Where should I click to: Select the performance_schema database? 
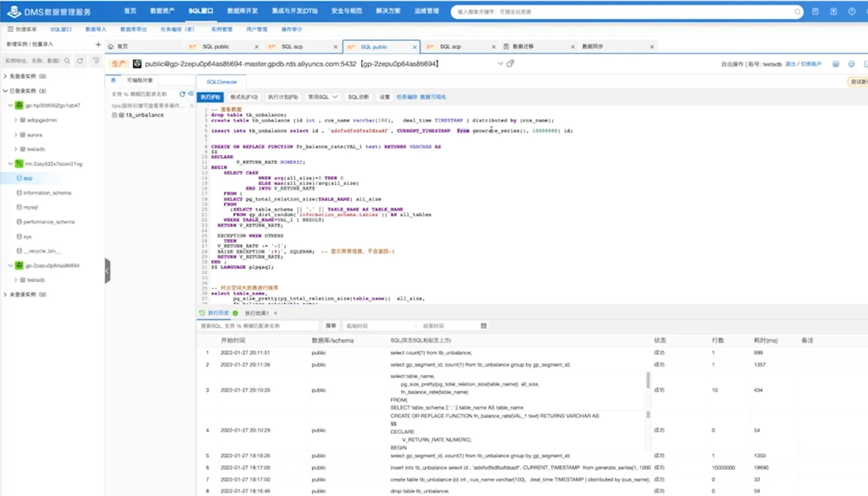coord(49,222)
